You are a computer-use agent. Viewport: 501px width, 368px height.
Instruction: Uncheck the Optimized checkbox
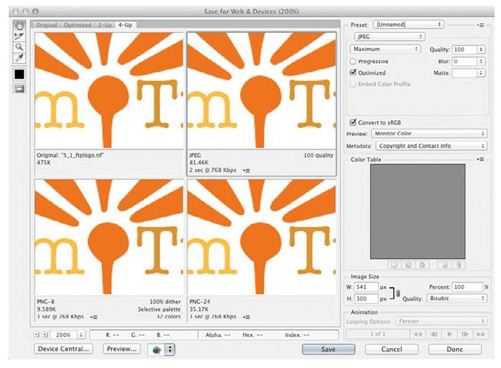pyautogui.click(x=353, y=72)
